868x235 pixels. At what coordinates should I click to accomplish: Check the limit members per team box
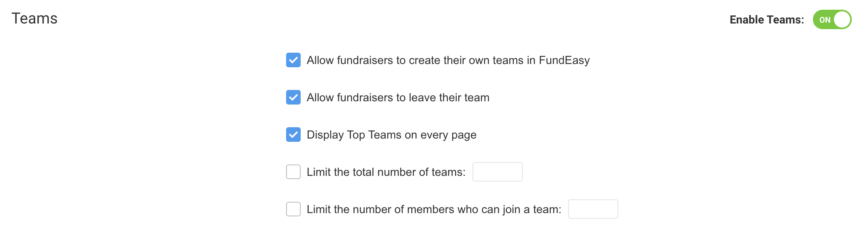[293, 209]
